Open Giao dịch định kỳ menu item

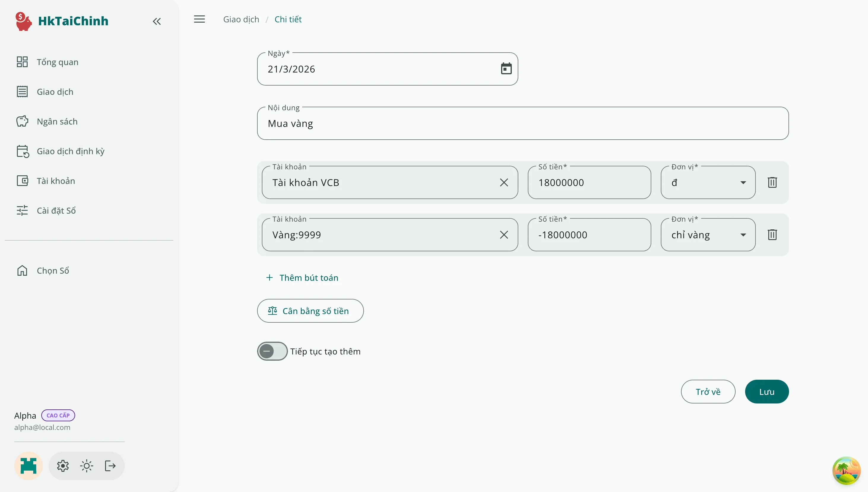point(70,151)
